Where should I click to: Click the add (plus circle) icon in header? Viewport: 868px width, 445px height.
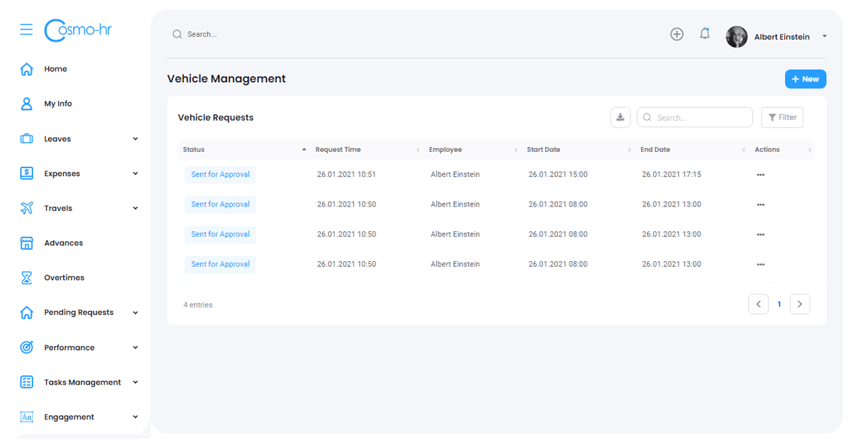pos(676,34)
